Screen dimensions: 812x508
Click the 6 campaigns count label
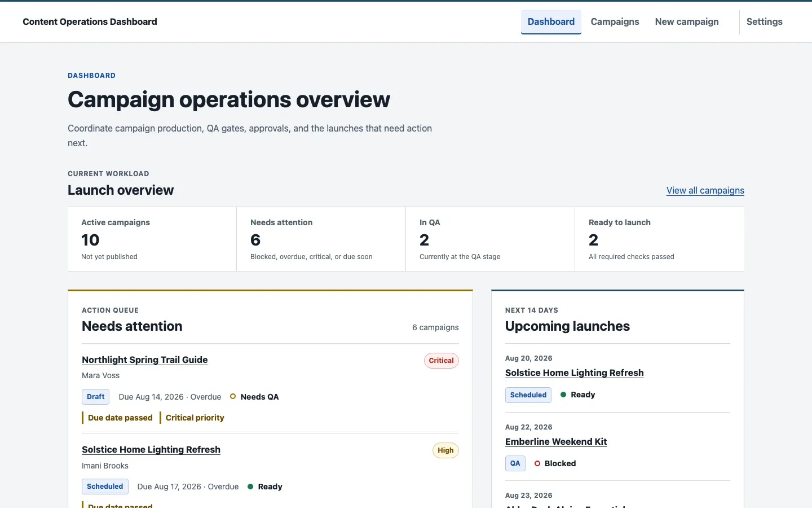coord(435,327)
